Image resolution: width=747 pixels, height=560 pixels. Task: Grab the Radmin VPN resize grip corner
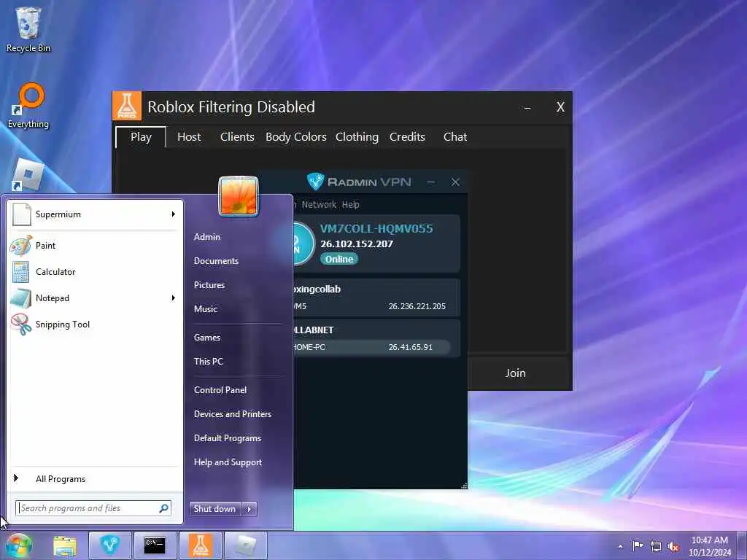pyautogui.click(x=463, y=485)
